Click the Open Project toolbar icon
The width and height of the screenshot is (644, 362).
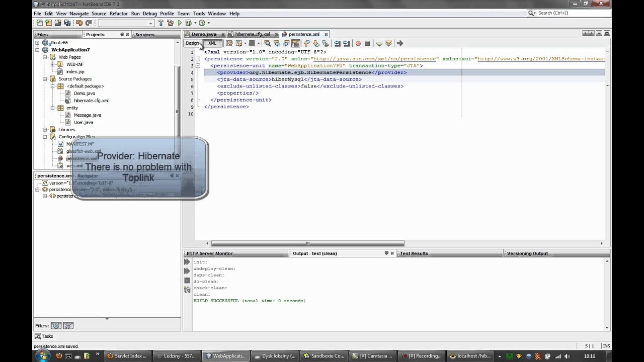pos(58,23)
